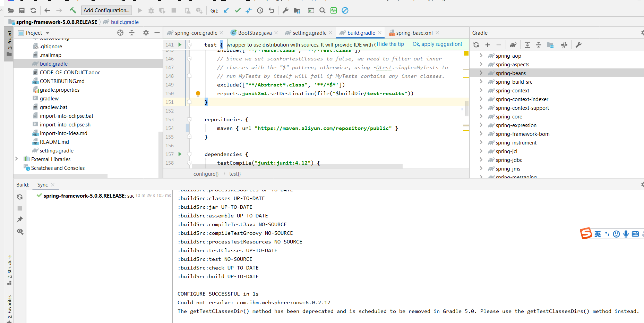Toggle Sogou input language 英 icon
Image resolution: width=644 pixels, height=323 pixels.
[598, 234]
